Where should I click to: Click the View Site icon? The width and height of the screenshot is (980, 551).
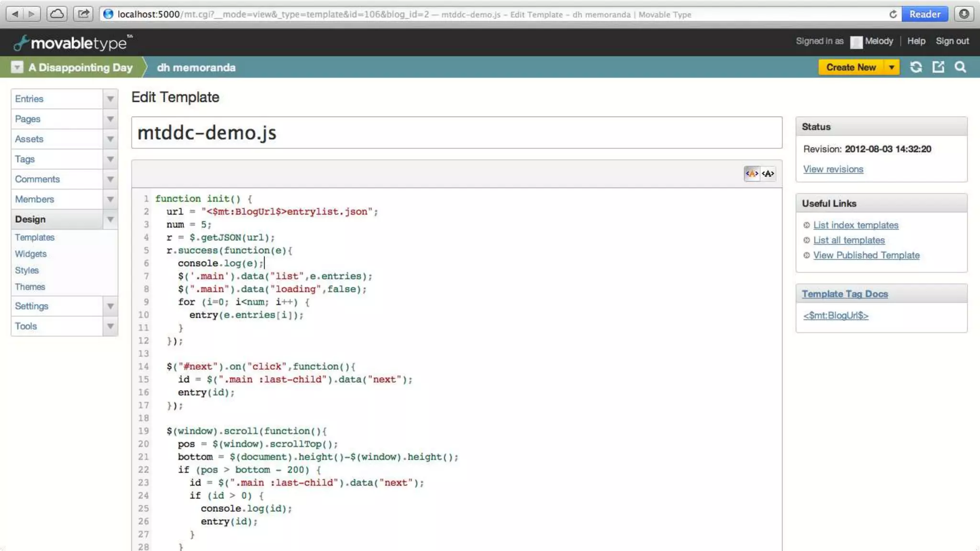click(x=938, y=67)
